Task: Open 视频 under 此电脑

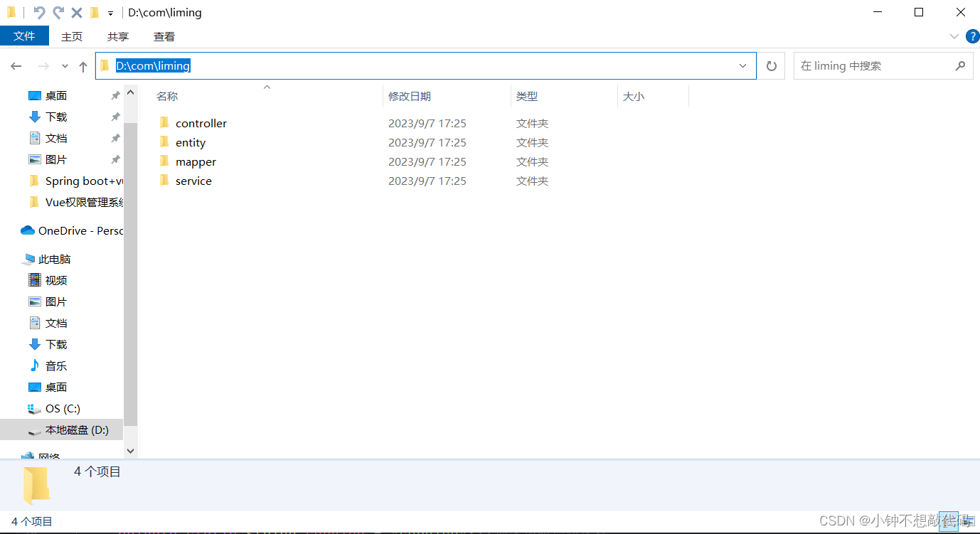Action: (x=56, y=280)
